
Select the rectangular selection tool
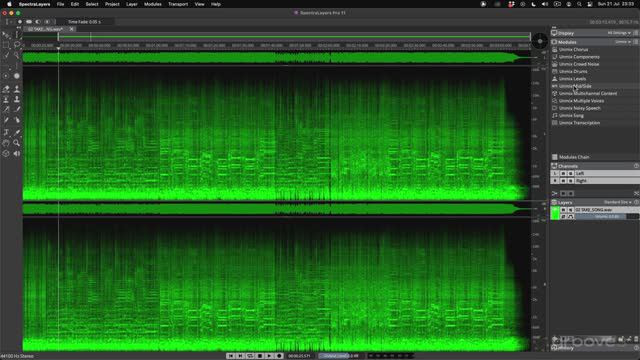click(6, 45)
